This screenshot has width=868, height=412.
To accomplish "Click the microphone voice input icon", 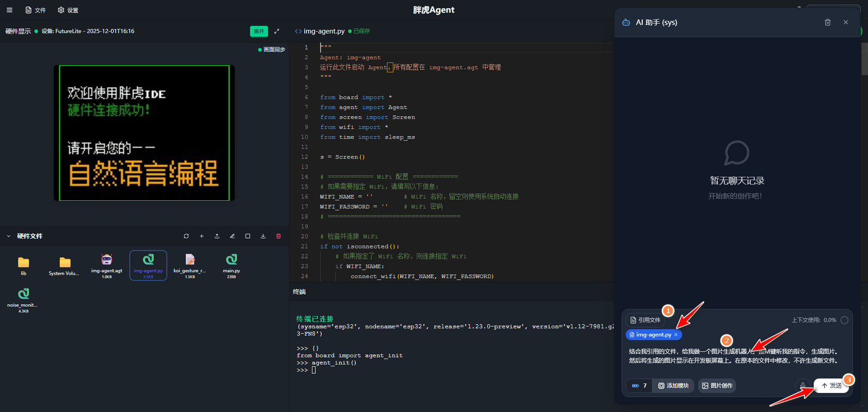I will (803, 385).
